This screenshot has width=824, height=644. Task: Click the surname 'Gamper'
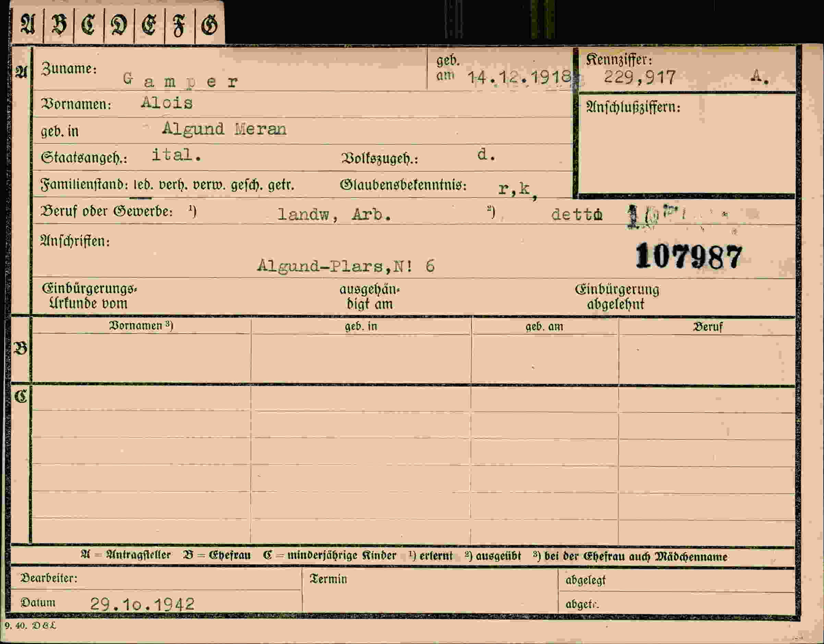pyautogui.click(x=180, y=81)
